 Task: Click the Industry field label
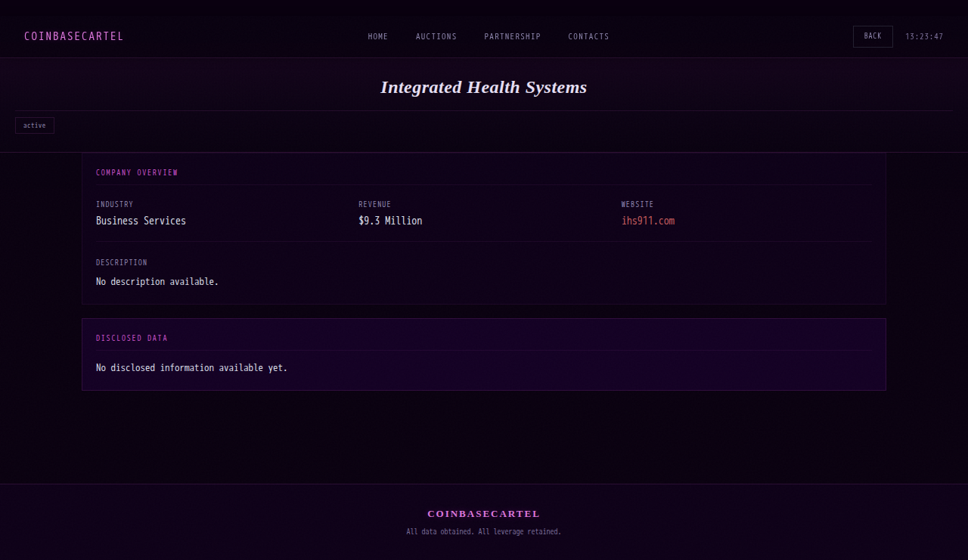pyautogui.click(x=114, y=204)
